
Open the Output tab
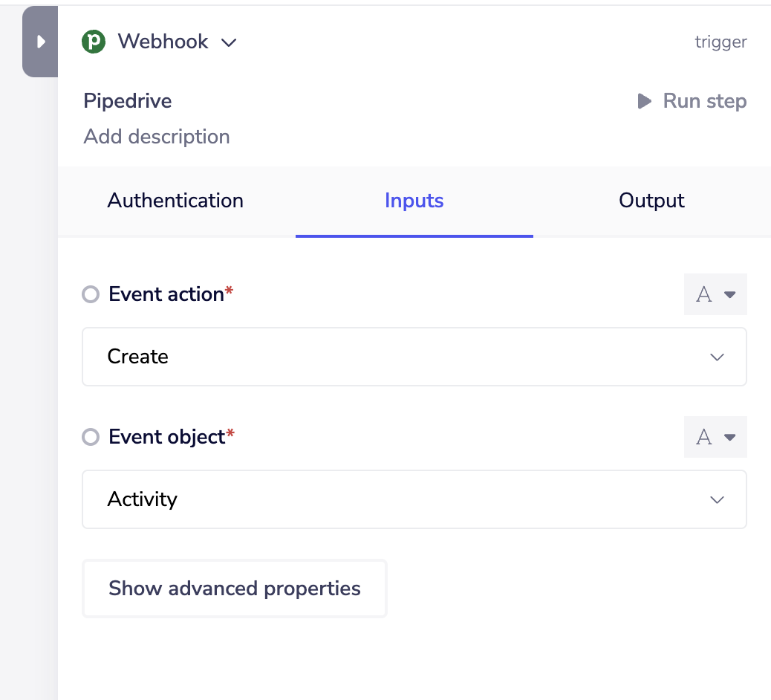[x=651, y=201]
